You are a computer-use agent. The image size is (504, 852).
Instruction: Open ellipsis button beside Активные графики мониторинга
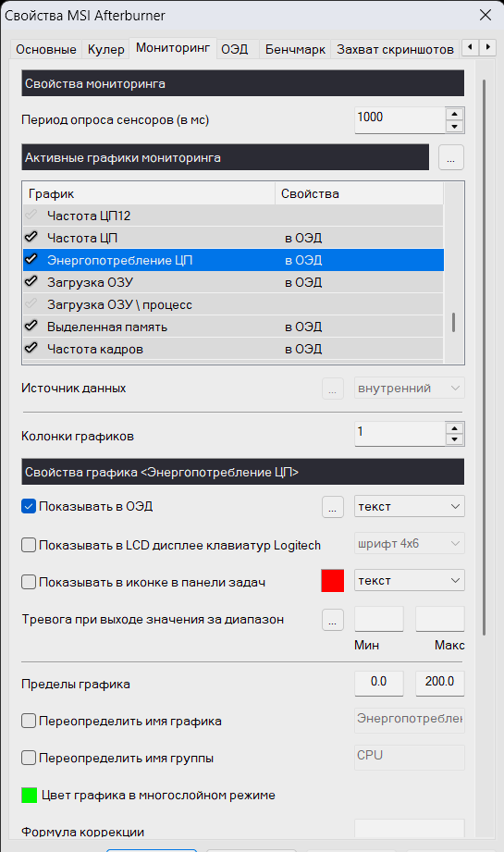pyautogui.click(x=450, y=157)
